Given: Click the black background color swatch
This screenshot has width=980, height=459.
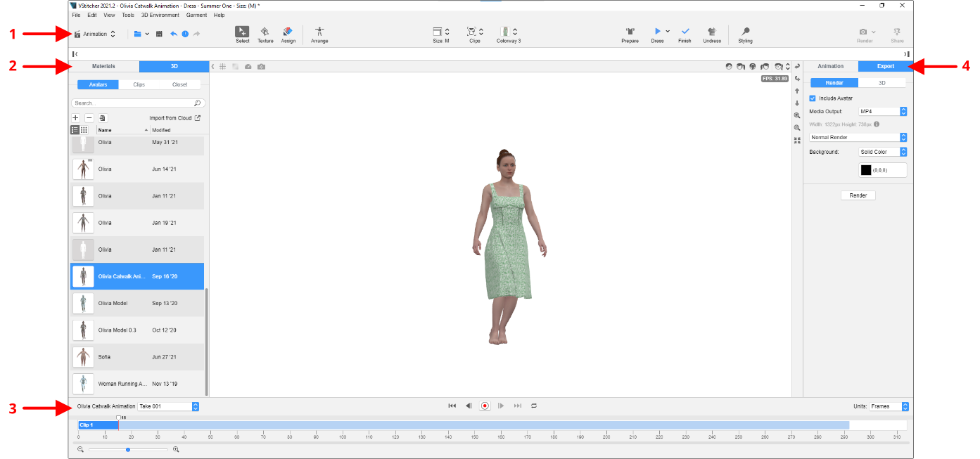Looking at the screenshot, I should 866,170.
